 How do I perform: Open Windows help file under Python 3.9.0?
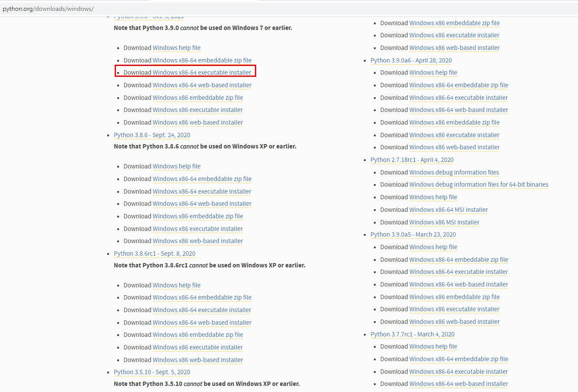[177, 48]
